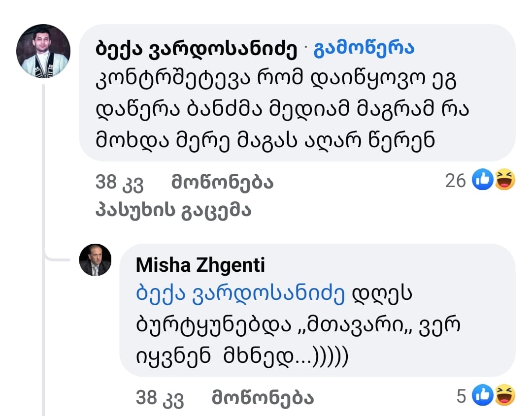Click the blue thumbs-up icon beside 26

coord(482,180)
